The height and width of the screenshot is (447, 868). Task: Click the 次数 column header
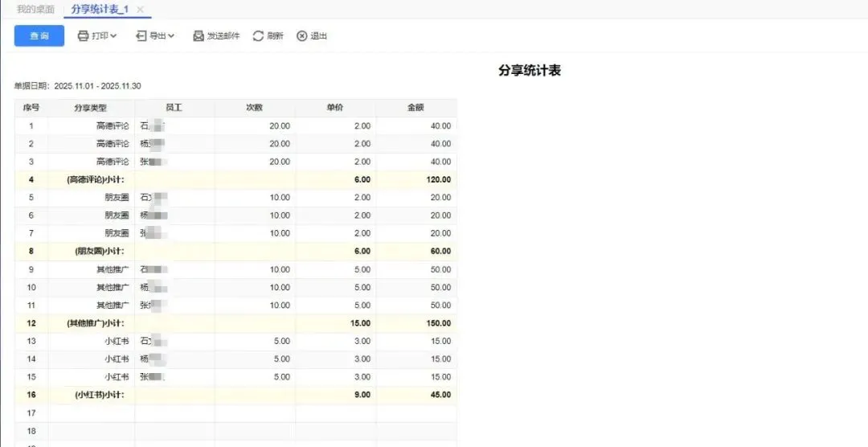(254, 108)
